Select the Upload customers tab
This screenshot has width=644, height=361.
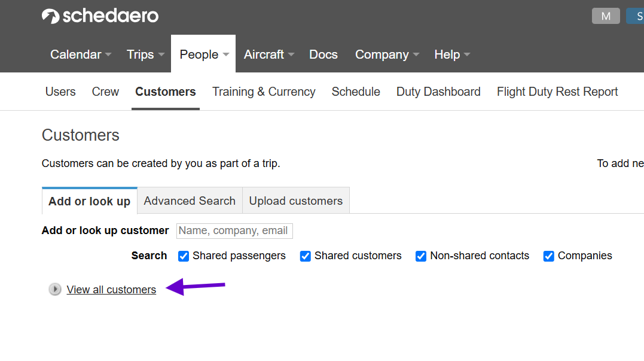tap(296, 201)
